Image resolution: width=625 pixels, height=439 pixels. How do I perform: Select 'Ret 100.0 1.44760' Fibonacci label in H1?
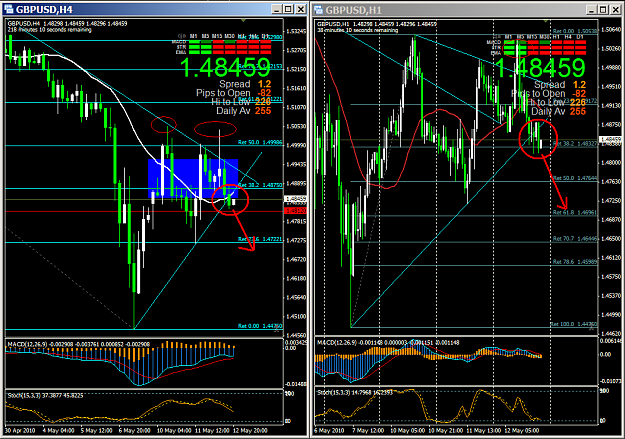[574, 324]
